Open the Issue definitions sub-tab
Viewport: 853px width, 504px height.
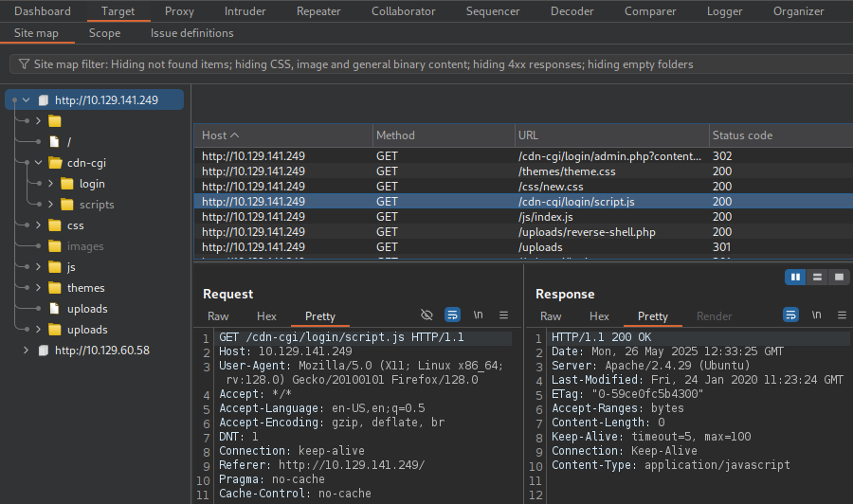coord(192,33)
